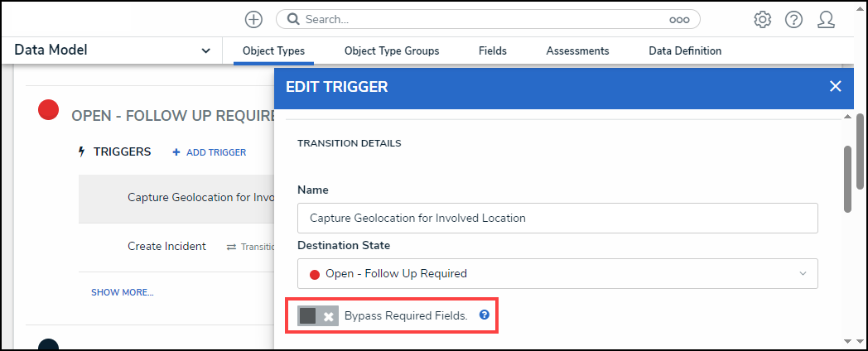Switch to the Object Type Groups tab
This screenshot has height=351, width=868.
click(392, 51)
